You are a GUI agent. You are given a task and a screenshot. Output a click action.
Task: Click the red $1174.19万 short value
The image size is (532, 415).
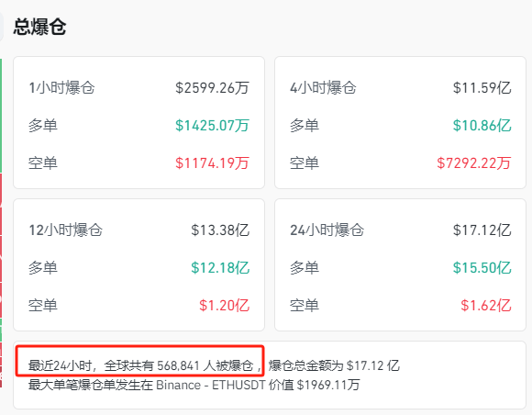point(213,163)
